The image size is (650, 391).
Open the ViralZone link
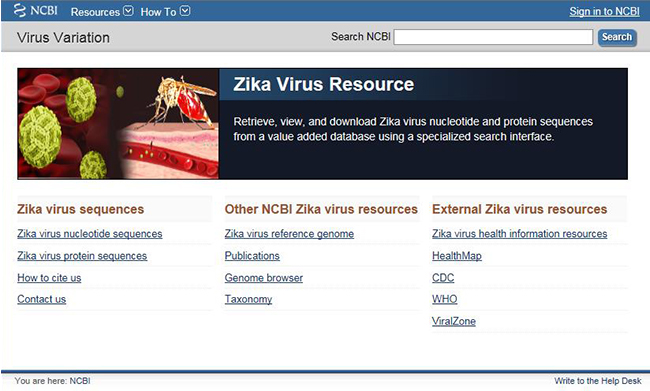pos(454,321)
